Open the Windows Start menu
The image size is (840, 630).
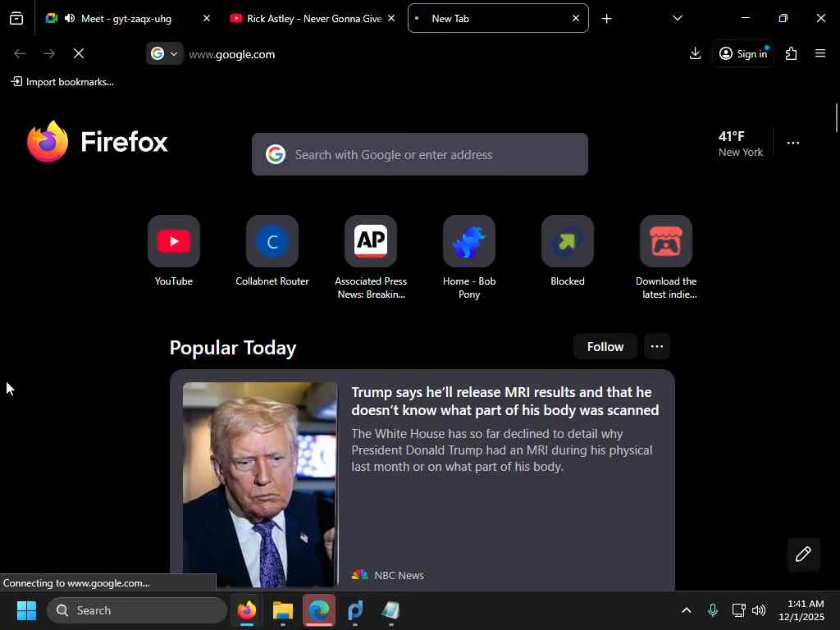26,610
